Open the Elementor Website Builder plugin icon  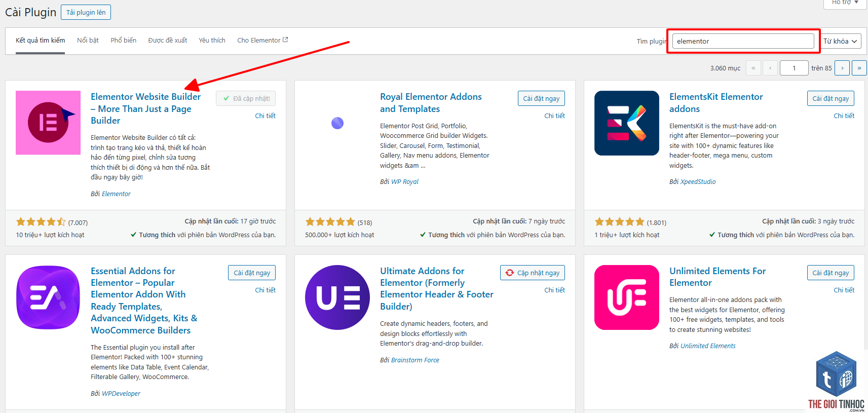click(x=48, y=123)
